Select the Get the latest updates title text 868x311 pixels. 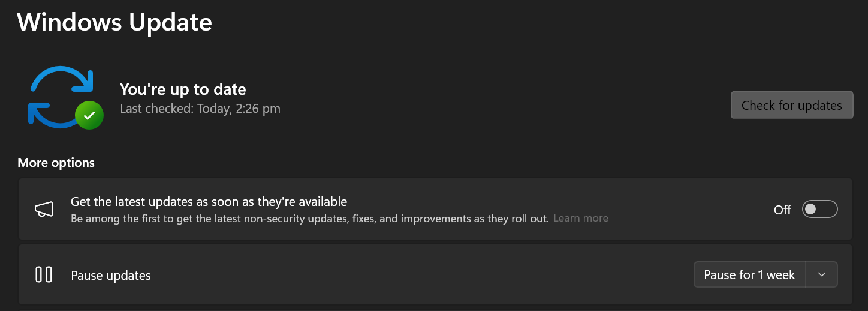tap(209, 202)
